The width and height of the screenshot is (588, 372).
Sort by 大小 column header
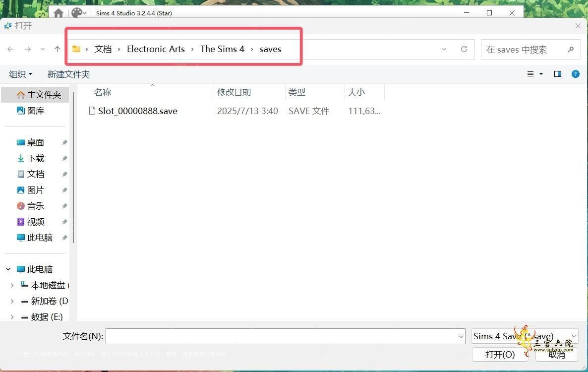click(356, 92)
